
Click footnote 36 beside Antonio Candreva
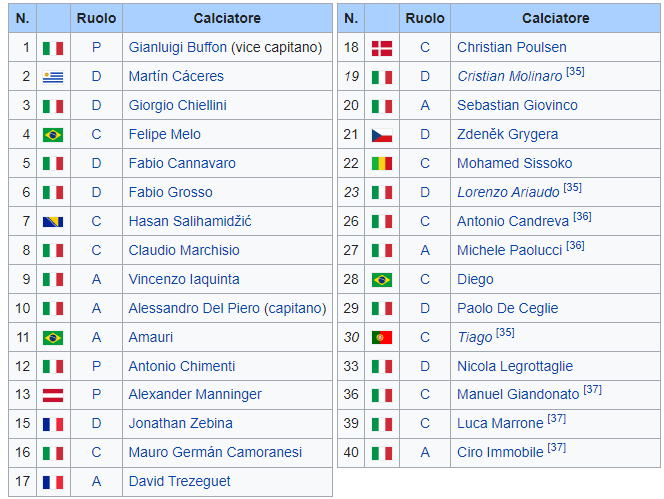point(582,216)
